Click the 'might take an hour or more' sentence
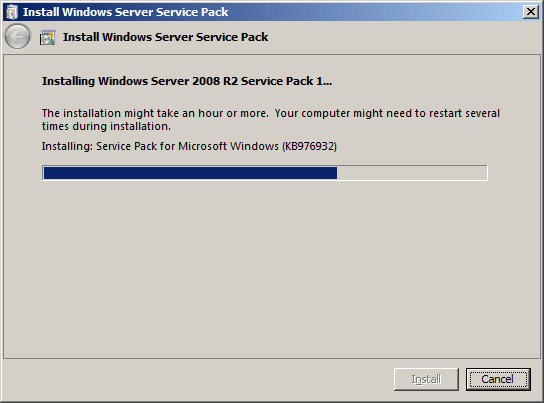544x403 pixels. (155, 113)
